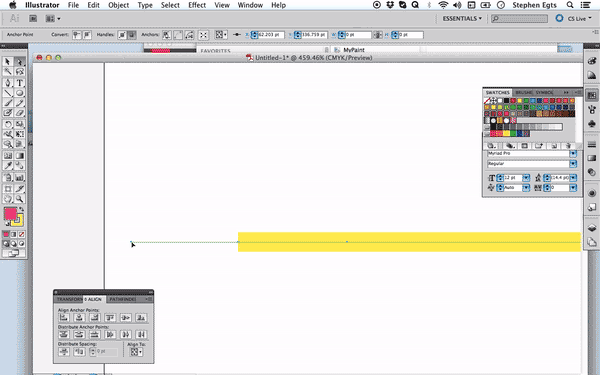Select the Scale tool
600x375 pixels.
pyautogui.click(x=20, y=124)
